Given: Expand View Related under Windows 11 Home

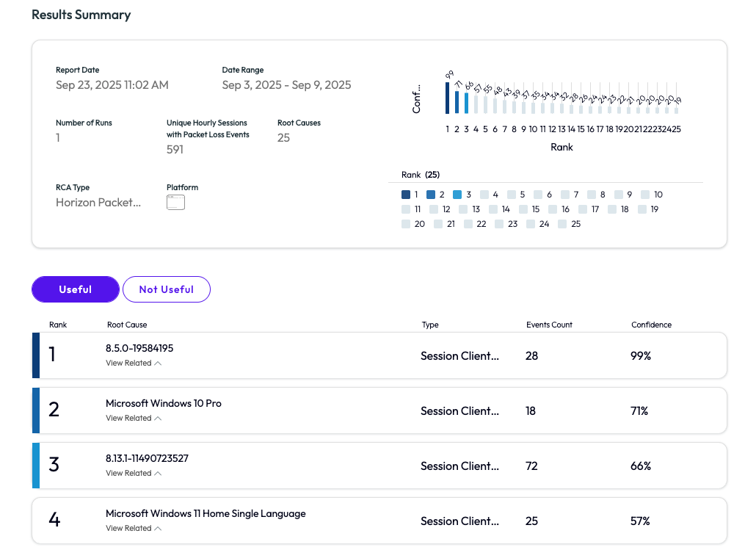Looking at the screenshot, I should (x=133, y=529).
